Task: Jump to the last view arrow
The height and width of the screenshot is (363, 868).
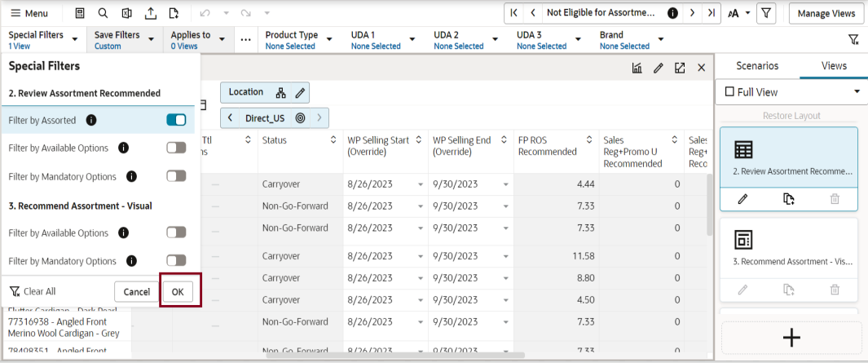Action: coord(712,13)
